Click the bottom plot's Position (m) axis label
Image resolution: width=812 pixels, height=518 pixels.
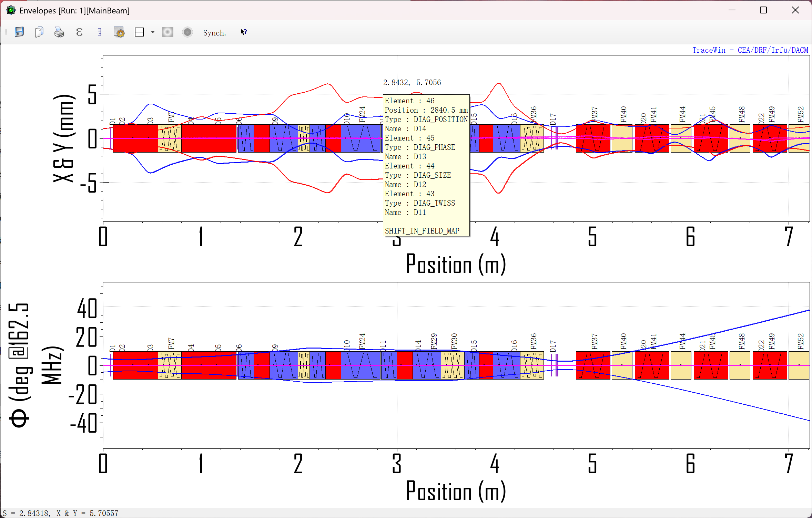click(x=456, y=491)
